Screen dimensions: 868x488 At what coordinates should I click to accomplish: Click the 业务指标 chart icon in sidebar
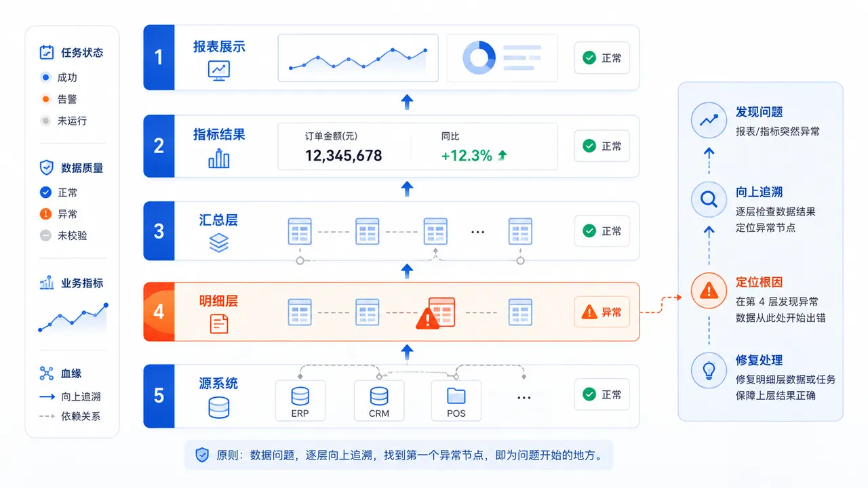46,283
